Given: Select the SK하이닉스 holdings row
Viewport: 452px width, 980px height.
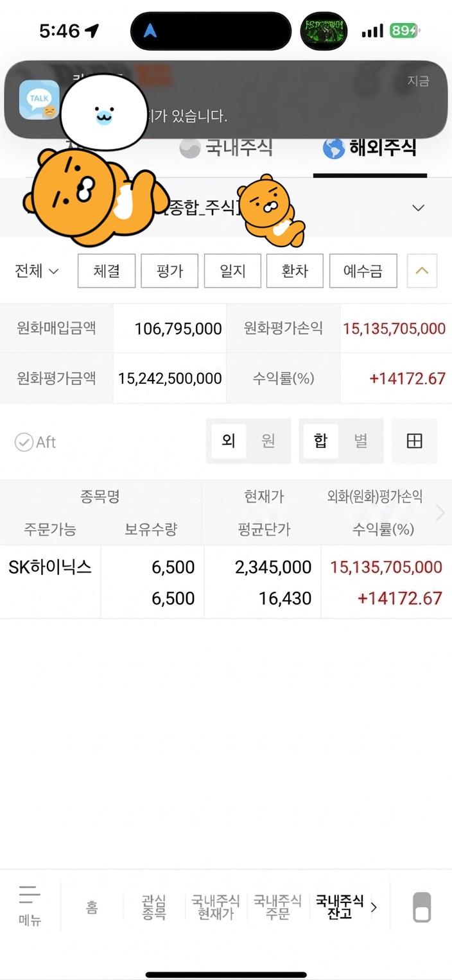Looking at the screenshot, I should click(226, 582).
